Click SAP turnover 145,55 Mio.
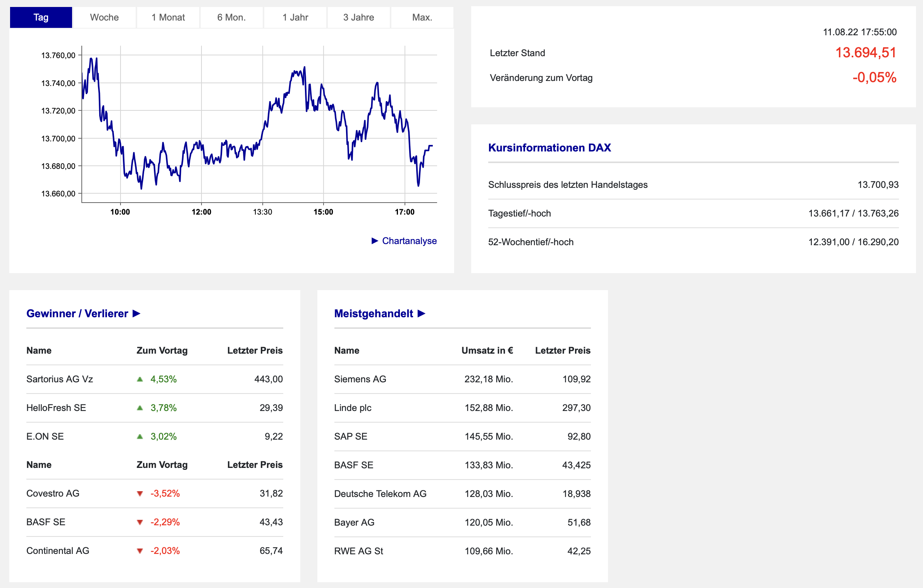Screen dimensions: 923x588 click(x=489, y=437)
